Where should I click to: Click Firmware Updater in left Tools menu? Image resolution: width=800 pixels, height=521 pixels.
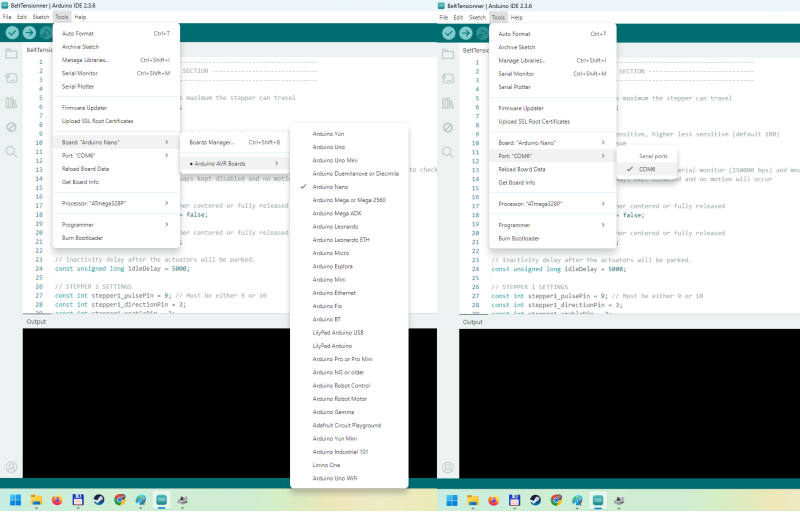(x=116, y=108)
